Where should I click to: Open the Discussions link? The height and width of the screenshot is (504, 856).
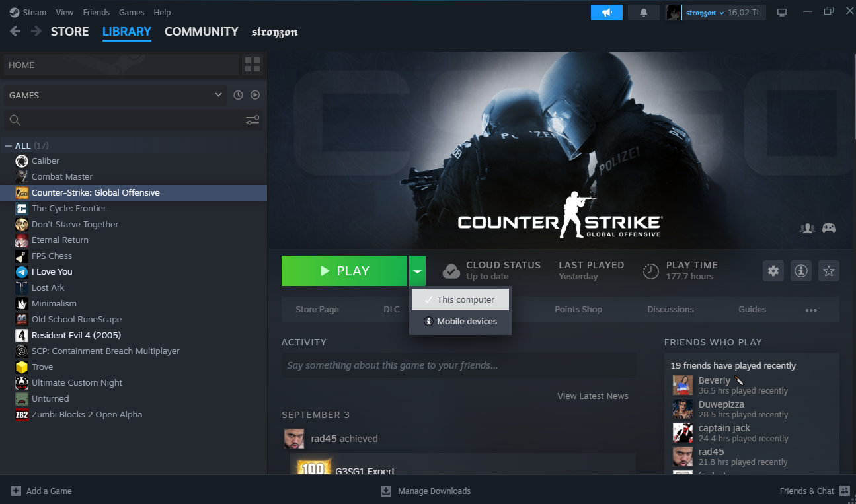click(x=670, y=309)
